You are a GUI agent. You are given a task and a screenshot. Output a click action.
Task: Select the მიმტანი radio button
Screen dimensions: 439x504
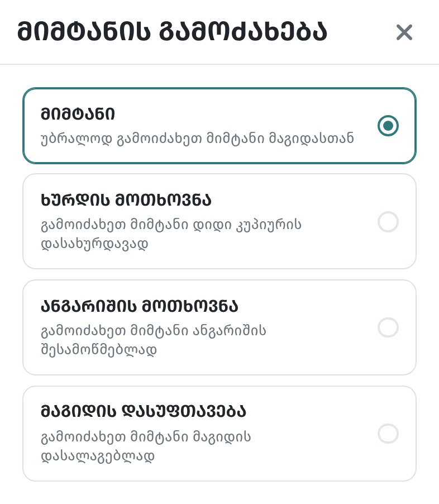(x=388, y=125)
